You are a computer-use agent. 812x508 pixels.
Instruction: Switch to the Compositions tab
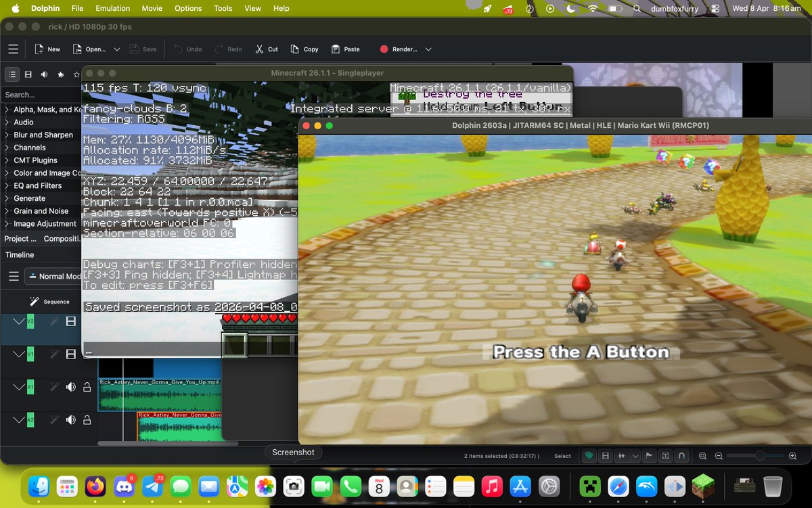click(62, 239)
